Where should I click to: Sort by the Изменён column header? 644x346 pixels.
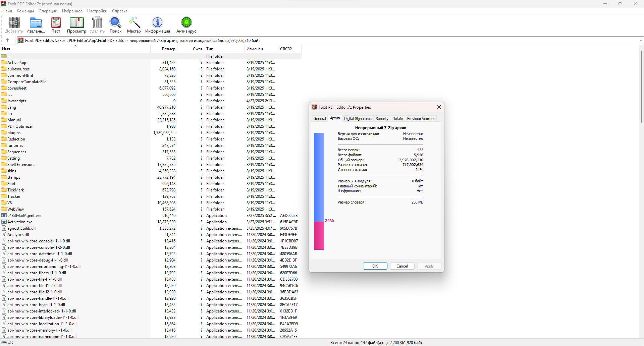click(261, 49)
